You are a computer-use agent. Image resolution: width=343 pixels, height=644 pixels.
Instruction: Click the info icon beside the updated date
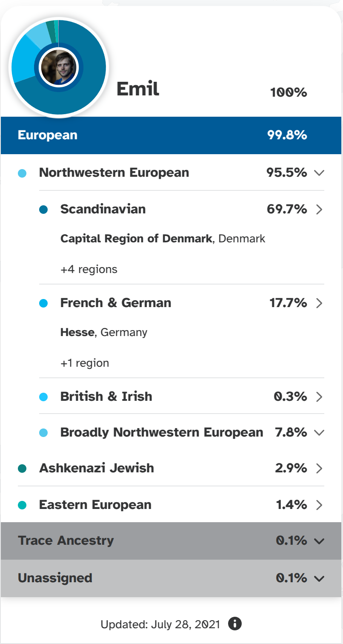[x=235, y=624]
